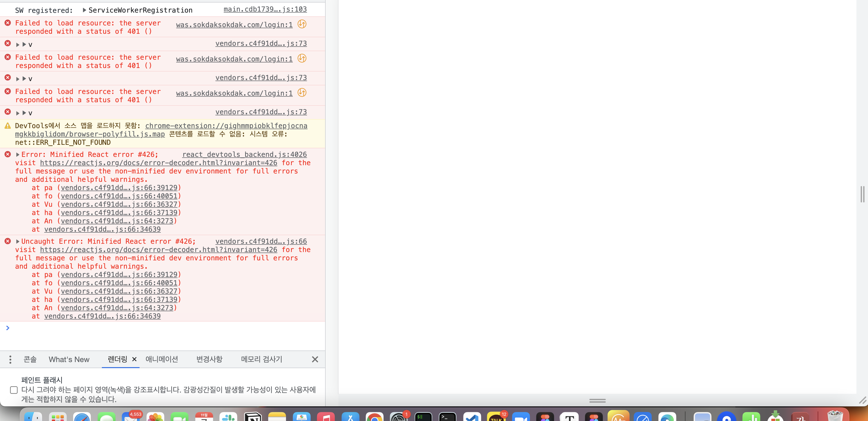Close the rendering drawer with the X icon
The height and width of the screenshot is (421, 868).
coord(315,359)
